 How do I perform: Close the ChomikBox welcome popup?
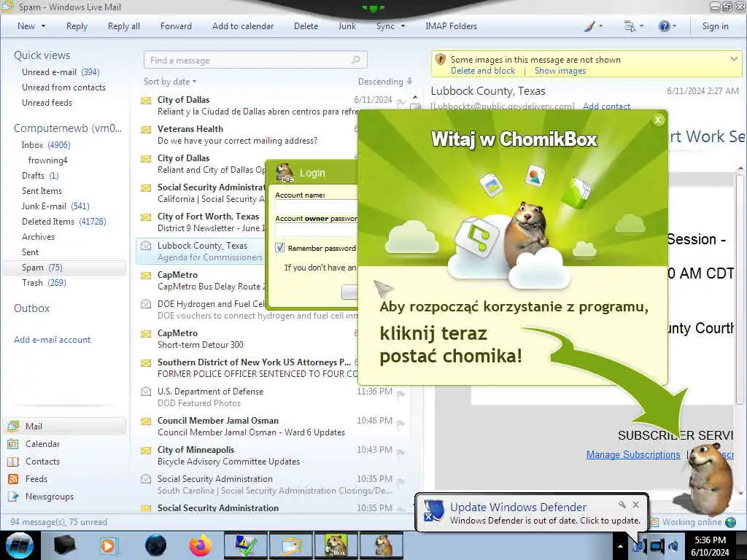tap(658, 120)
